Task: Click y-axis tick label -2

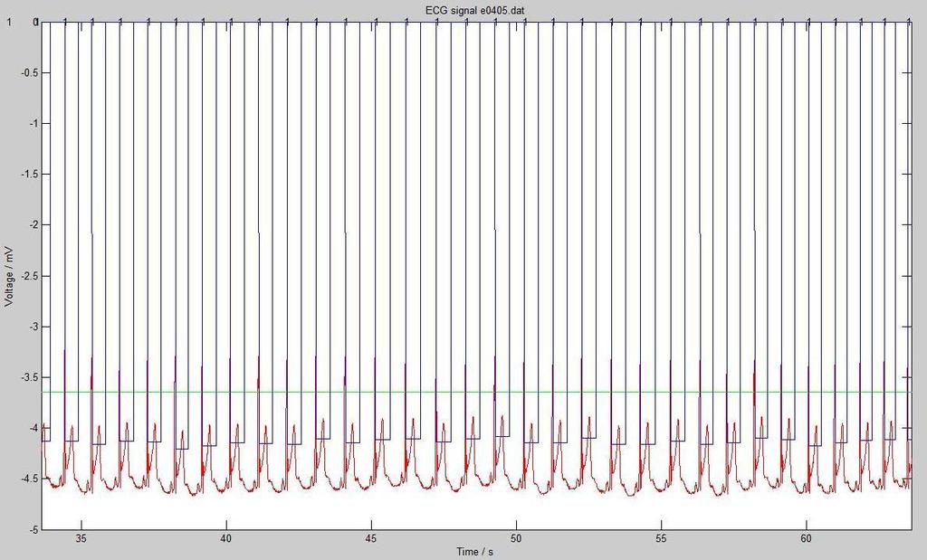Action: pos(34,225)
